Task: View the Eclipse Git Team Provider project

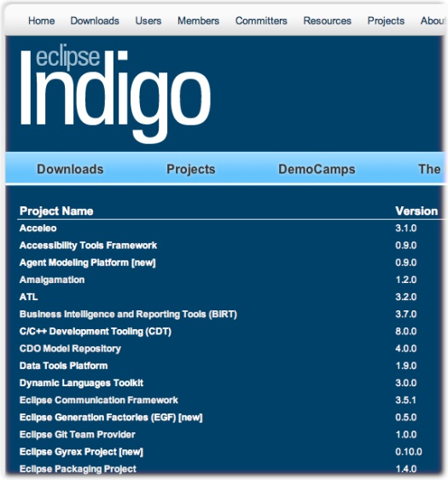Action: pyautogui.click(x=77, y=435)
